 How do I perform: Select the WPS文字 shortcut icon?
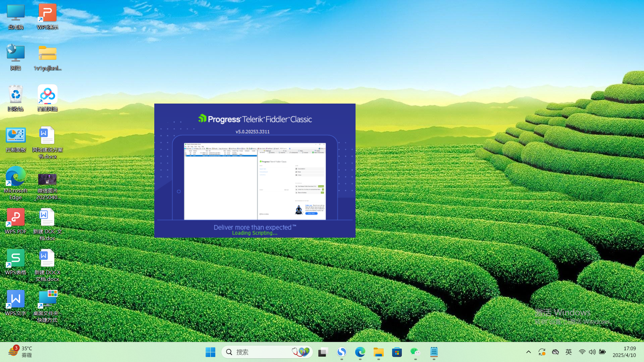pyautogui.click(x=15, y=303)
